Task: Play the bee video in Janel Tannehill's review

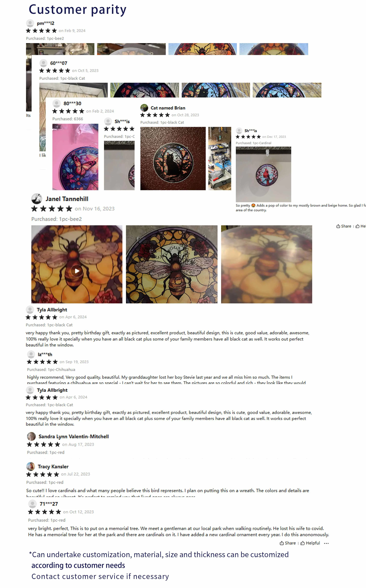Action: pos(77,271)
